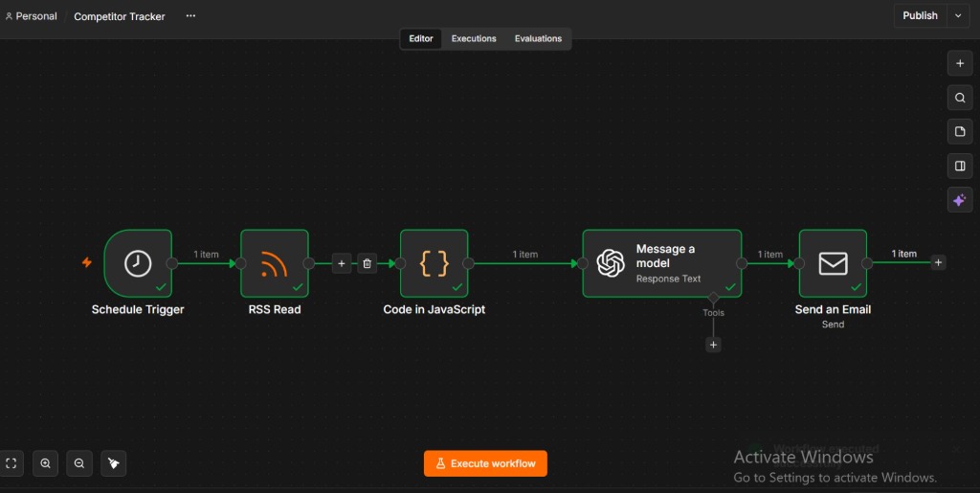Click the Schedule Trigger label text
Viewport: 980px width, 493px height.
point(138,309)
